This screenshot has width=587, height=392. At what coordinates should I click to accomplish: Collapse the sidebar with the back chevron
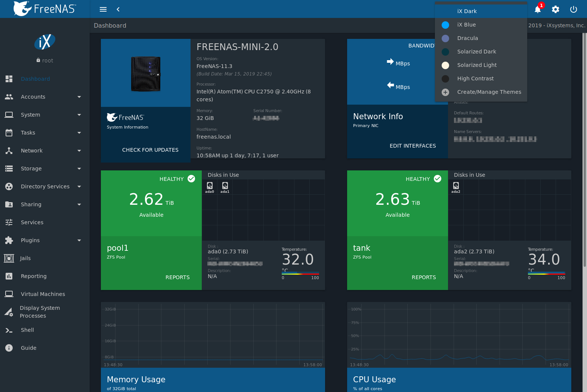(118, 9)
